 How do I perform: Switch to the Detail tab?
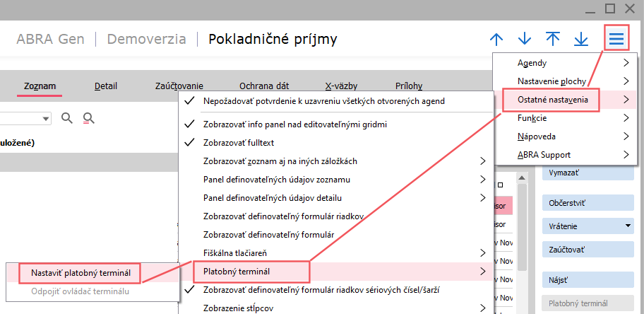[106, 86]
